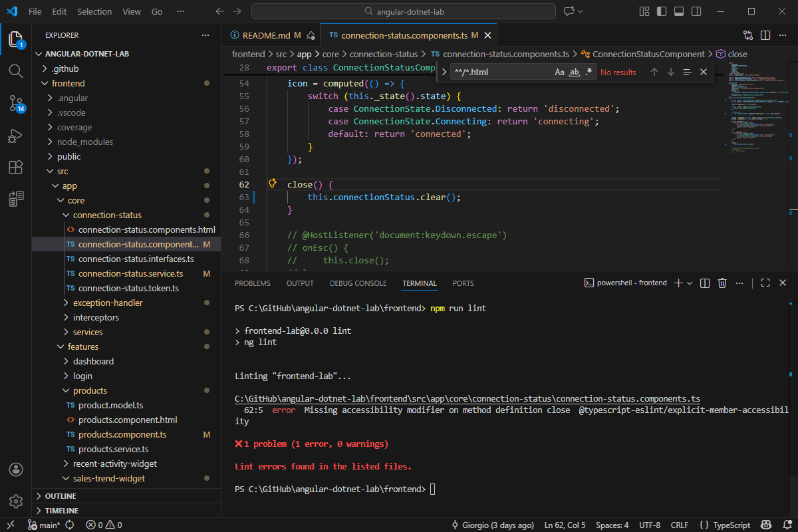This screenshot has width=798, height=532.
Task: Open the new terminal launch profile dropdown
Action: click(x=689, y=283)
